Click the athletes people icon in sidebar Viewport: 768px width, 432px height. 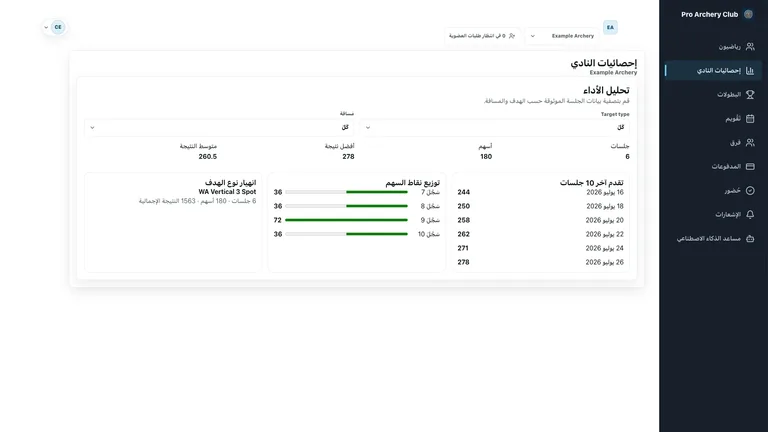pos(750,47)
